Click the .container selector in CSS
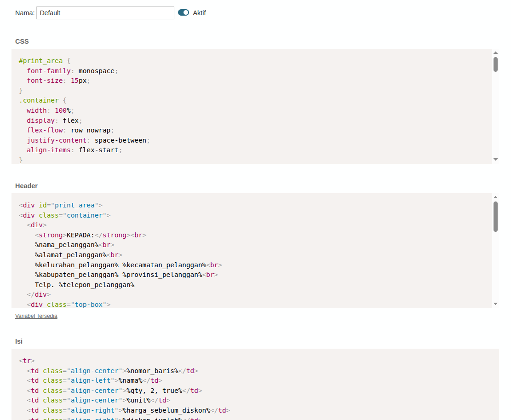 [39, 100]
